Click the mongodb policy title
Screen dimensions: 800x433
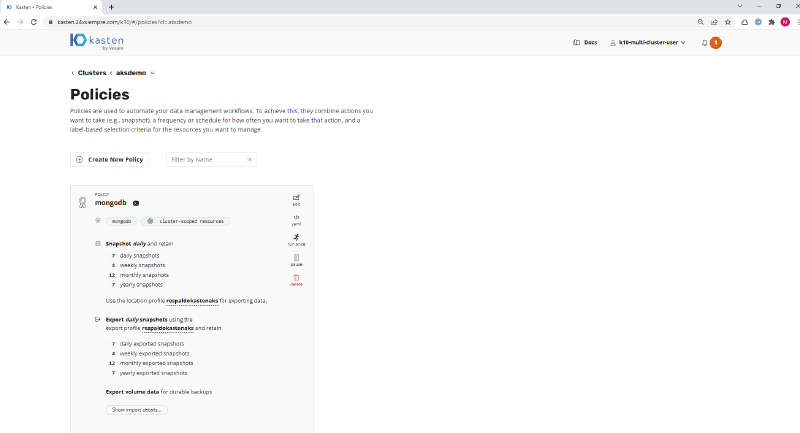(x=111, y=202)
